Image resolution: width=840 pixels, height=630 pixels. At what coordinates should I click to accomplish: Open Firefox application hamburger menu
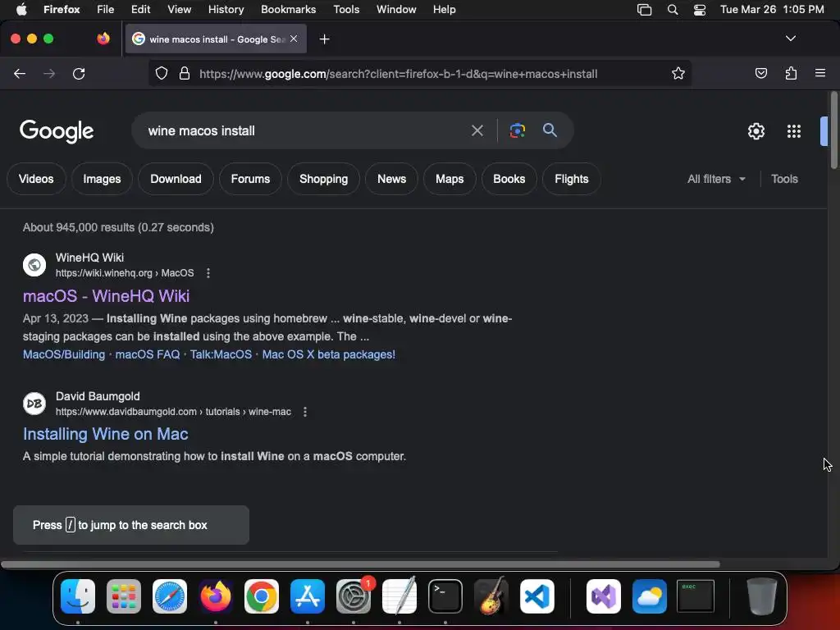(x=820, y=73)
